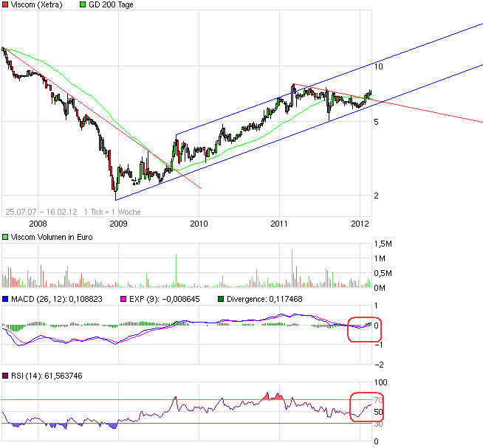Click the red highlighted box in the RSI panel

(367, 407)
